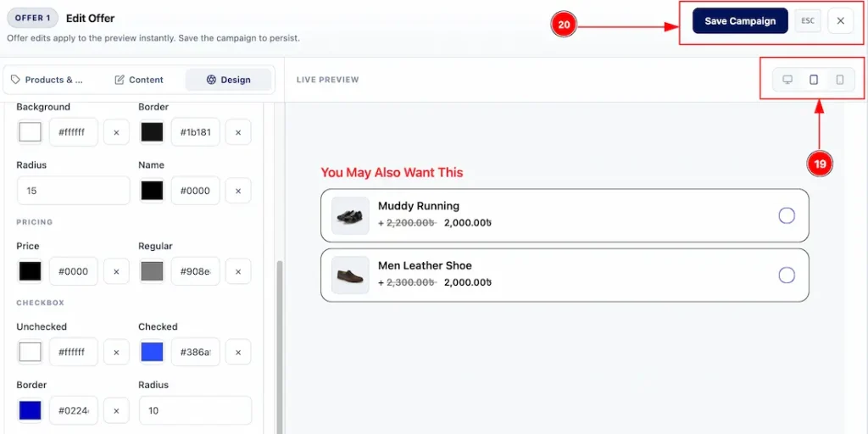Select the Muddy Running offer radio
868x434 pixels.
[x=787, y=215]
